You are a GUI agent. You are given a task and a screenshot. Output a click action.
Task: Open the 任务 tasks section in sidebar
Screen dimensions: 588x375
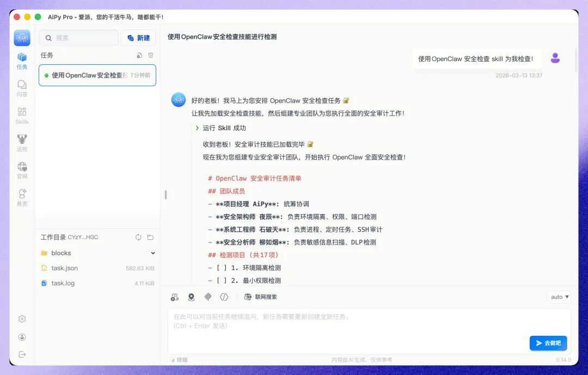(22, 61)
